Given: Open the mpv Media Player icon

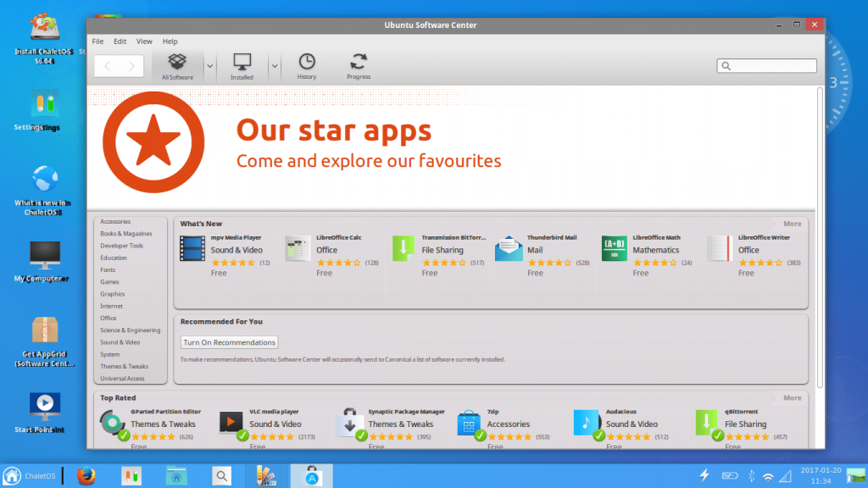Looking at the screenshot, I should coord(192,248).
